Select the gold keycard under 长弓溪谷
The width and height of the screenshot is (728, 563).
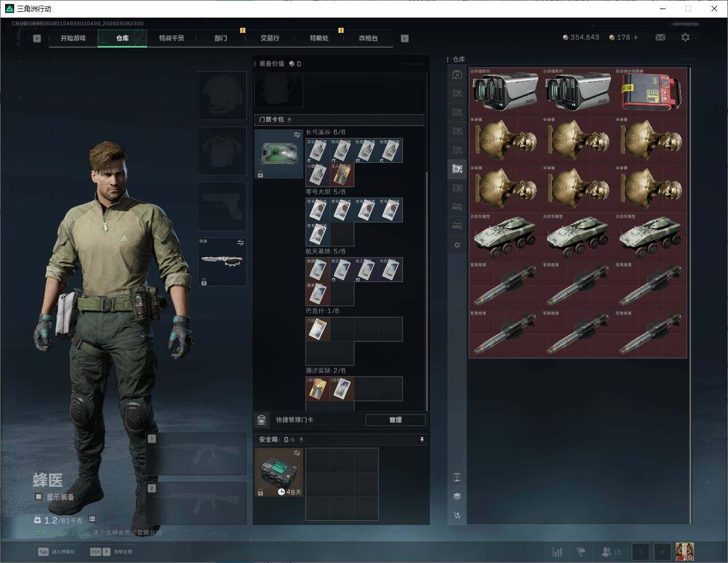[x=342, y=175]
